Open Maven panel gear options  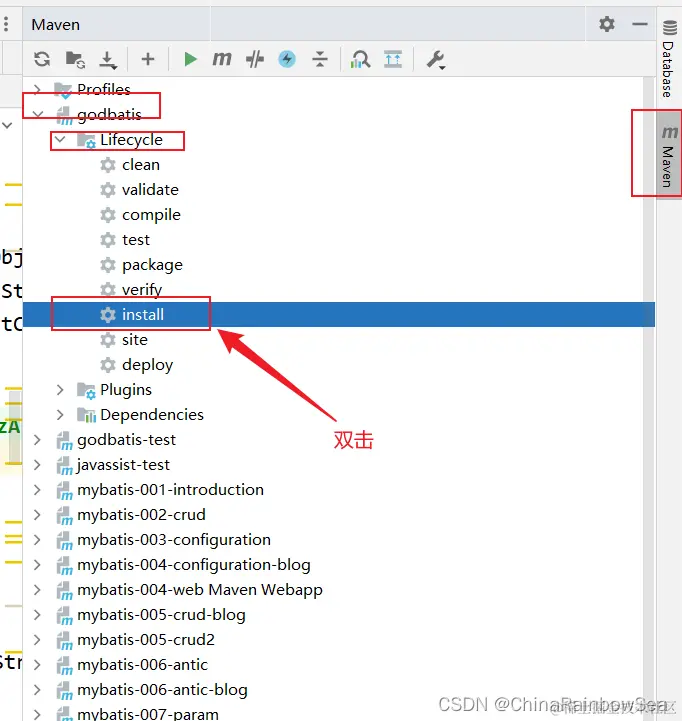tap(607, 24)
